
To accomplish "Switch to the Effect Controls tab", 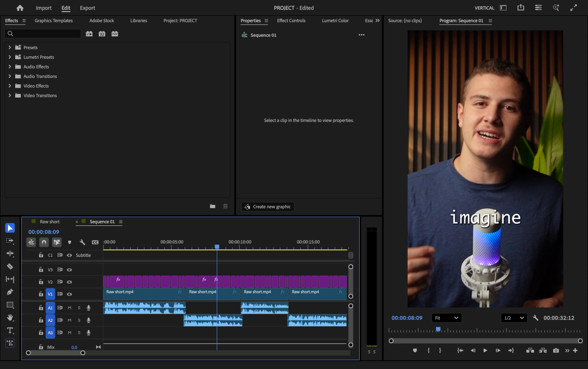I will [x=291, y=21].
